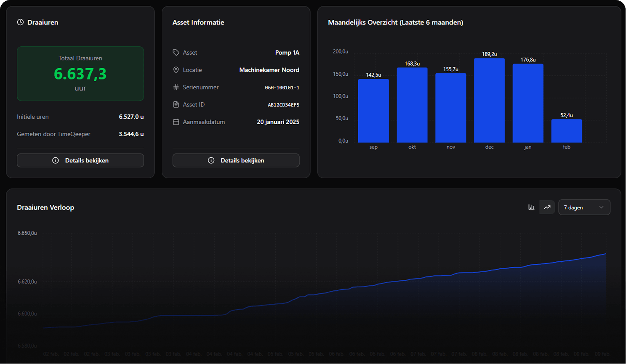This screenshot has width=626, height=364.
Task: Click info icon in Draaiuren details button
Action: point(55,160)
